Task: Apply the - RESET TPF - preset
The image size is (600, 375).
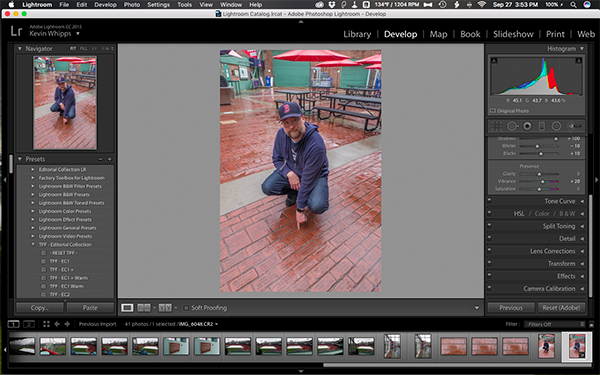Action: coord(64,253)
